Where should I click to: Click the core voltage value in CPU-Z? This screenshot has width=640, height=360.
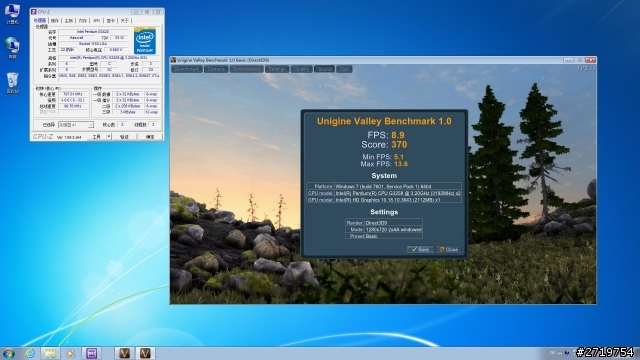pyautogui.click(x=116, y=50)
